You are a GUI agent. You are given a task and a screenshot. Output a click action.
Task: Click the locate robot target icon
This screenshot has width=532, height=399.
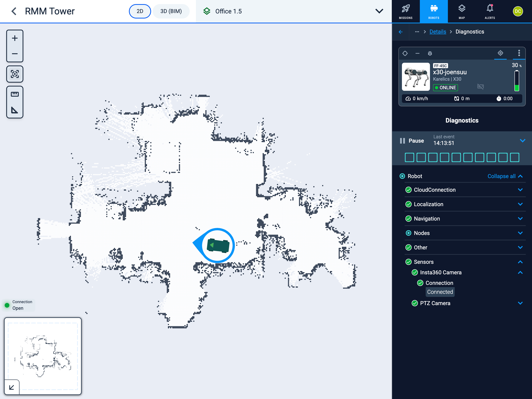pos(500,53)
